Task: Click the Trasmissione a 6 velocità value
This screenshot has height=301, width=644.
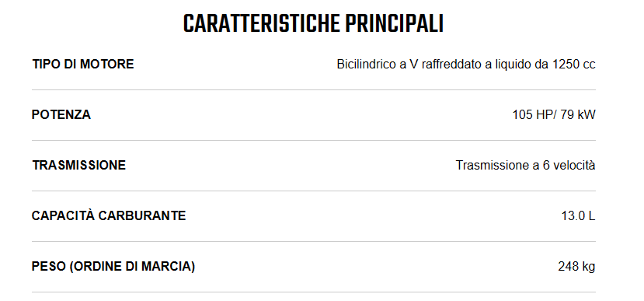Action: pyautogui.click(x=525, y=166)
